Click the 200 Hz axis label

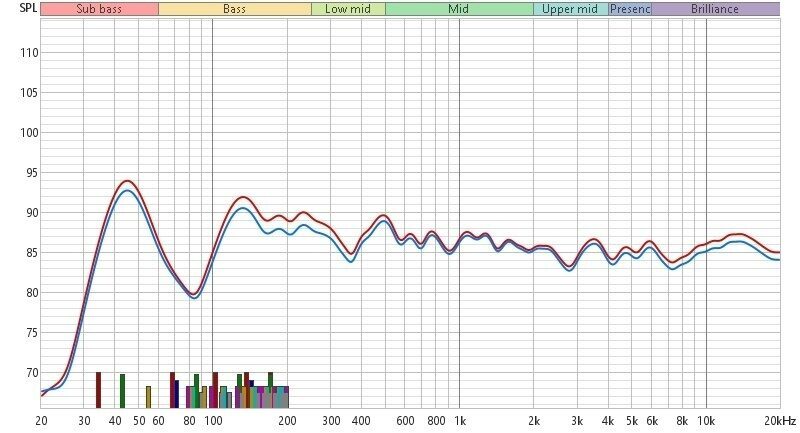click(288, 421)
